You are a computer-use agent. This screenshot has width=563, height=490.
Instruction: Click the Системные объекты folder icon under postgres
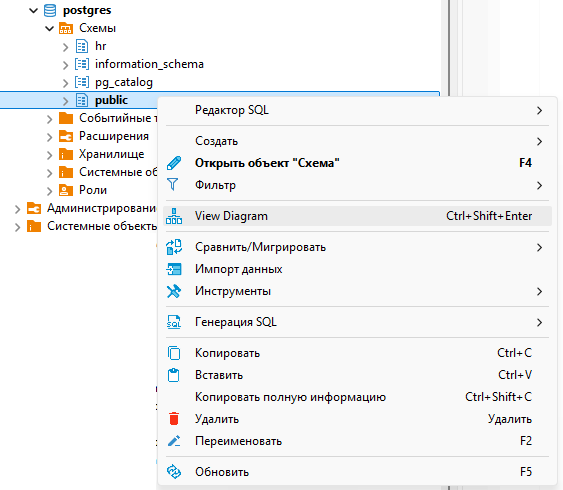[x=66, y=172]
